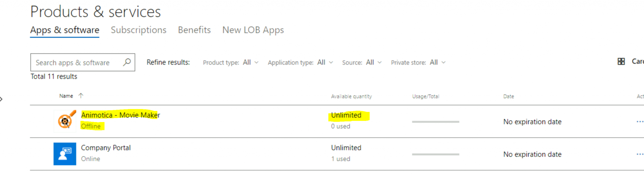
Task: Click the Date column header
Action: [x=508, y=96]
